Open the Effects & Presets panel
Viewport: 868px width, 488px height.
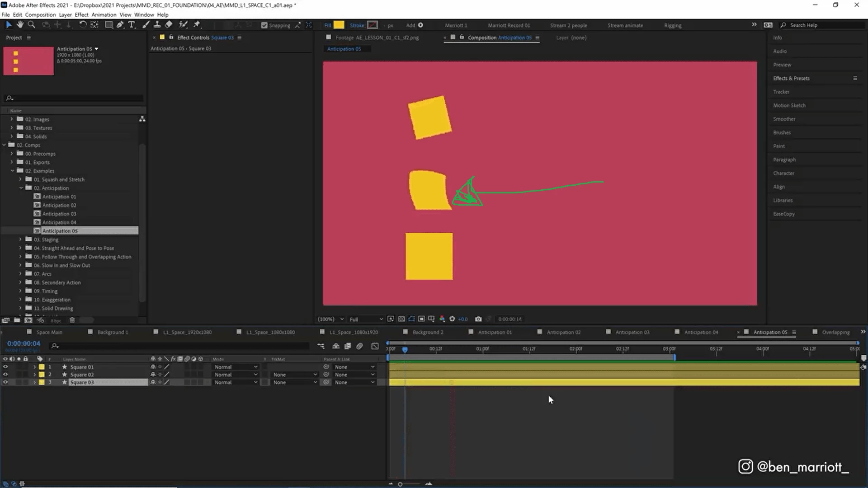tap(791, 78)
